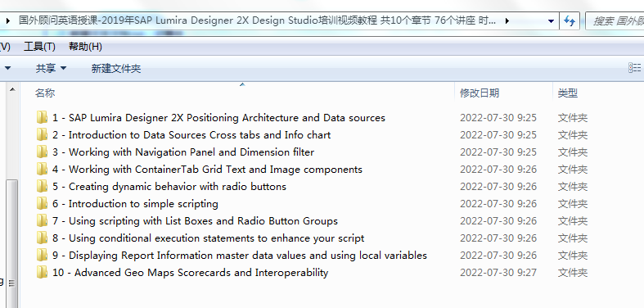
Task: Click folder icon for 8 - Using conditional execution statements
Action: click(x=42, y=238)
